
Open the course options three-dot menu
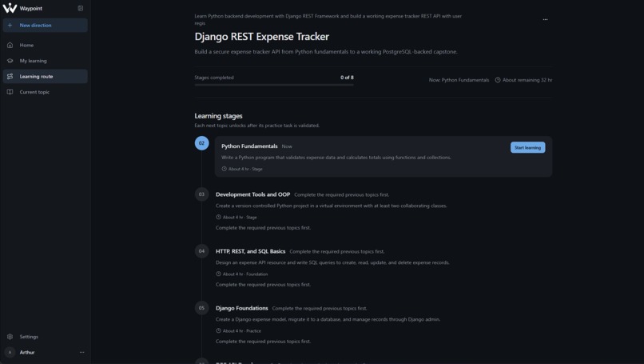(545, 19)
